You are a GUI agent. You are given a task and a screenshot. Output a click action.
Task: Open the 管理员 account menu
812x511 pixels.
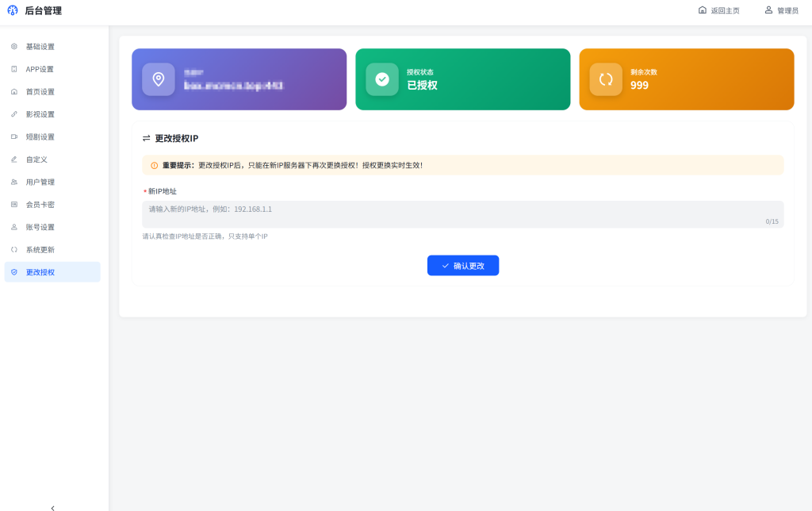[781, 10]
